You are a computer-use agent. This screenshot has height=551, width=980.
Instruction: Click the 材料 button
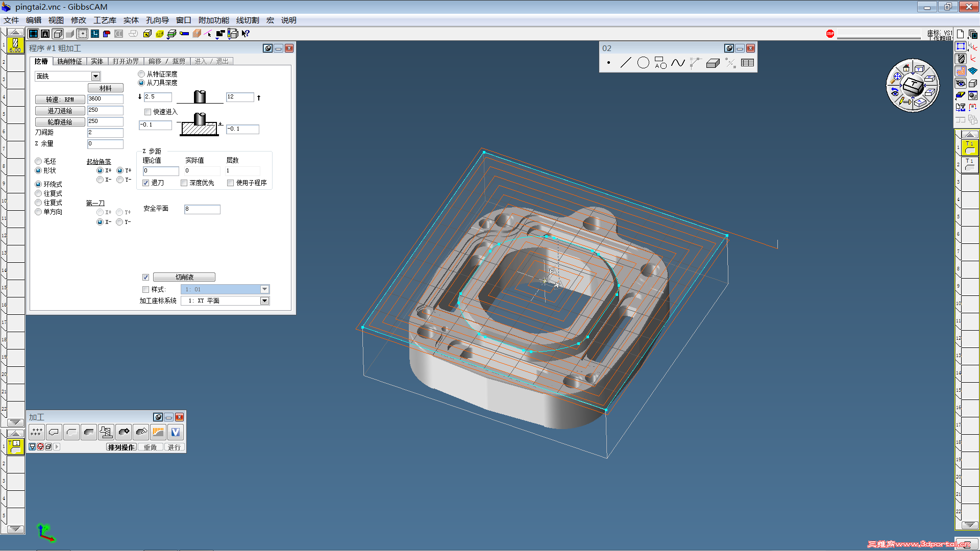[105, 88]
